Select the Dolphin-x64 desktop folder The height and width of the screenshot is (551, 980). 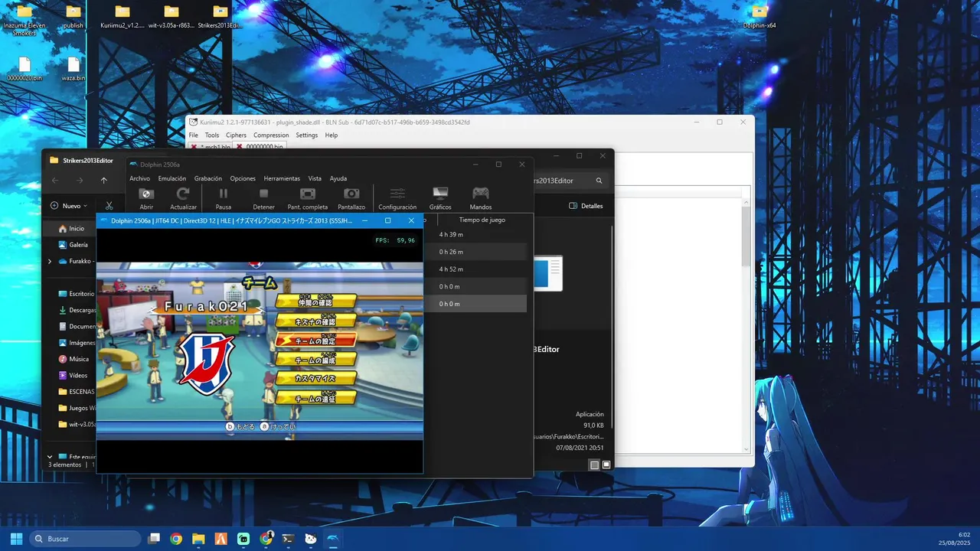pos(759,17)
